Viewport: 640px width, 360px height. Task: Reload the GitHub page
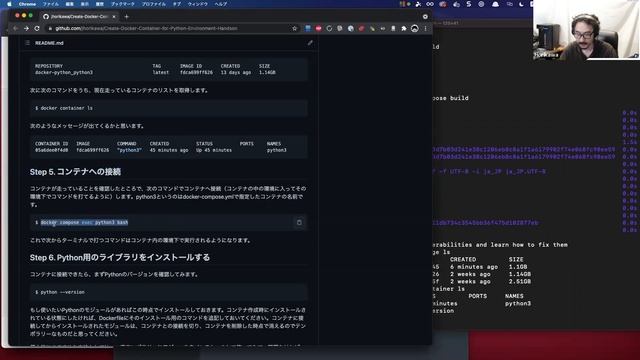(x=37, y=28)
